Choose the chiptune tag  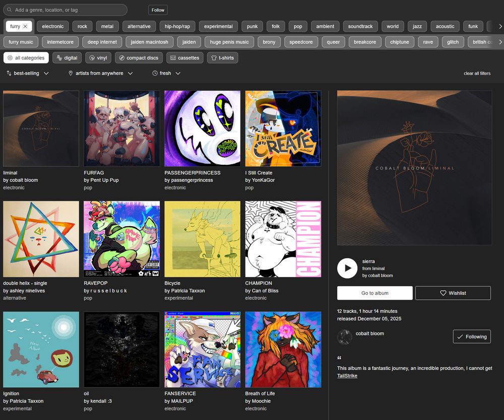coord(400,42)
